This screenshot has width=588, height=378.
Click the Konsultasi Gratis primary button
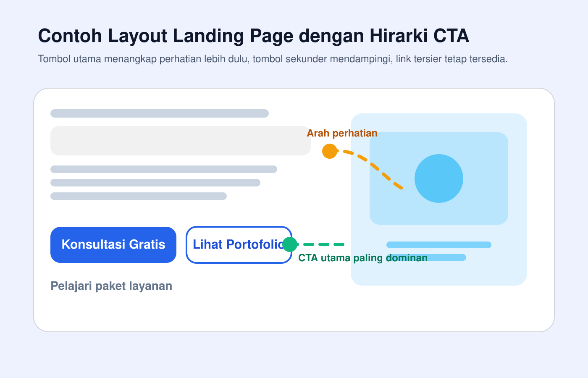coord(113,244)
